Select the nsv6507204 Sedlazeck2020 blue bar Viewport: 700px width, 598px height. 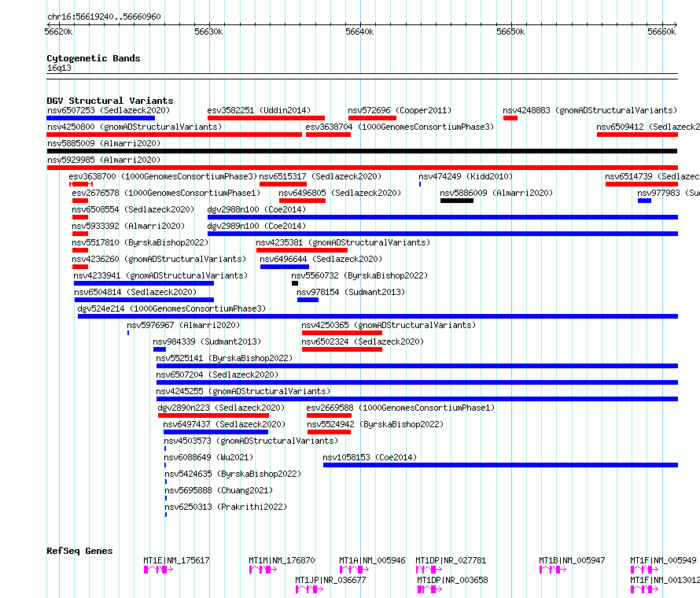[417, 382]
